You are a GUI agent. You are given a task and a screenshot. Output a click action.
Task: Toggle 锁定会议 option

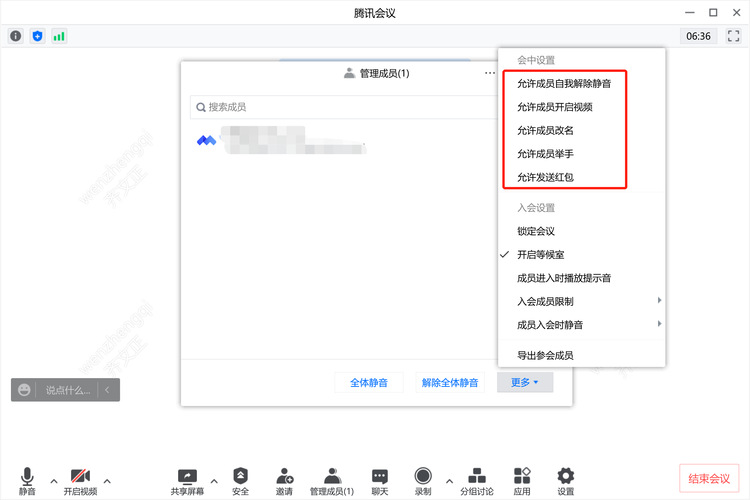point(582,231)
